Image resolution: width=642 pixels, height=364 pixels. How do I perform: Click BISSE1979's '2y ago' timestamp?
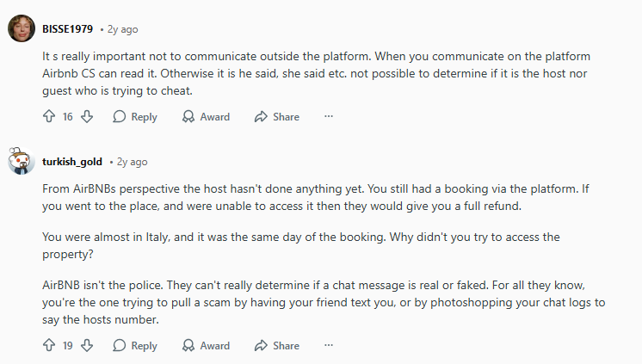coord(122,29)
